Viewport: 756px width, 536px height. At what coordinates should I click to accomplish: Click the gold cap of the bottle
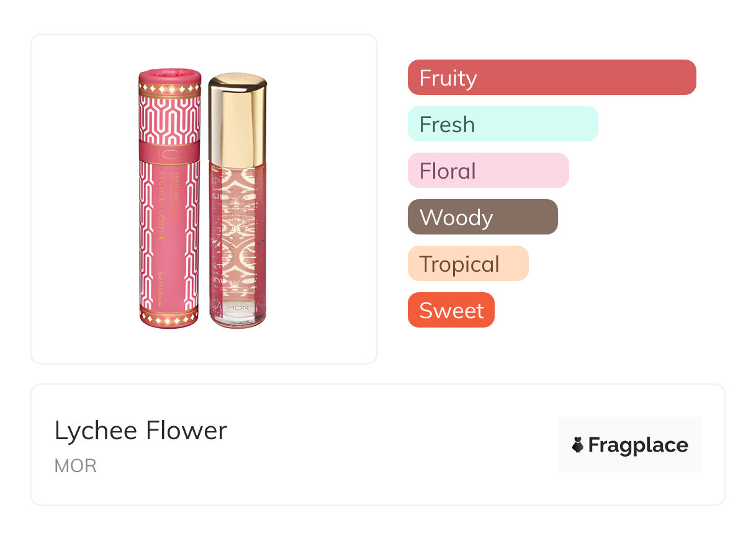click(x=237, y=118)
